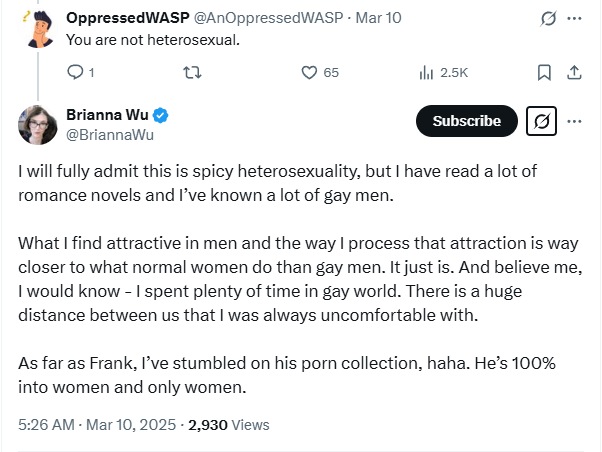View analytics showing 2.5K views
Screen dimensions: 602x452
(426, 72)
